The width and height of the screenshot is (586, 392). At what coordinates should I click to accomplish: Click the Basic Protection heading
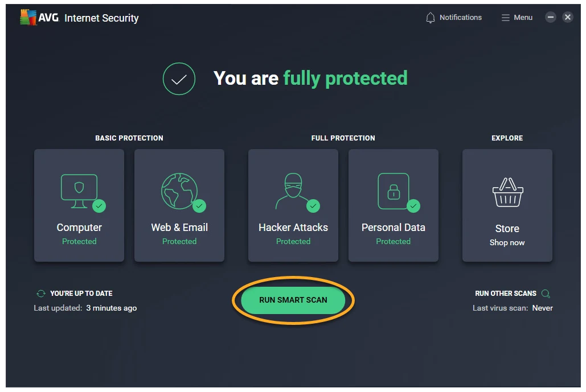coord(129,138)
